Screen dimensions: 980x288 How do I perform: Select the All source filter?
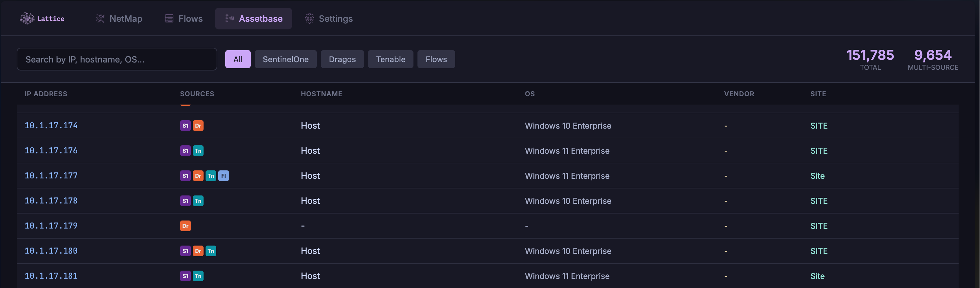tap(238, 59)
